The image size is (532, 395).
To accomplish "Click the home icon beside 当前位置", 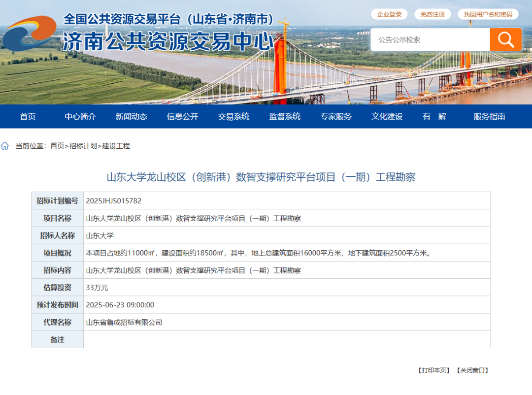I will pyautogui.click(x=5, y=146).
